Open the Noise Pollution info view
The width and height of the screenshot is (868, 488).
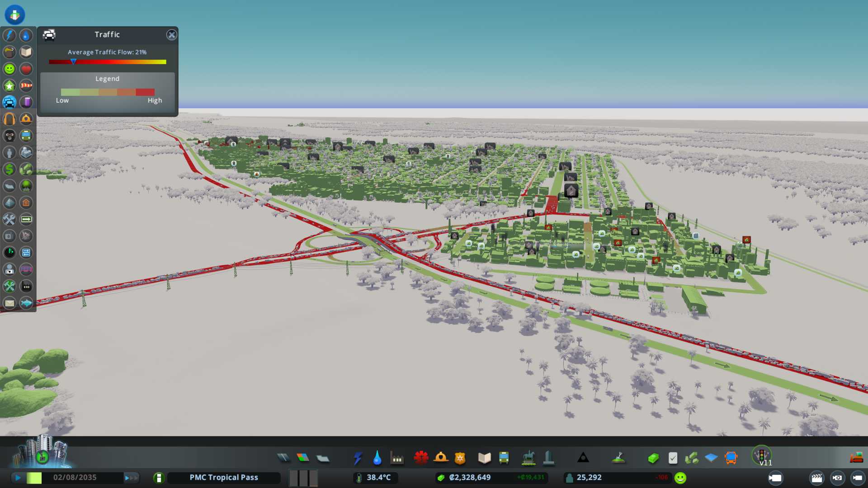tap(9, 119)
